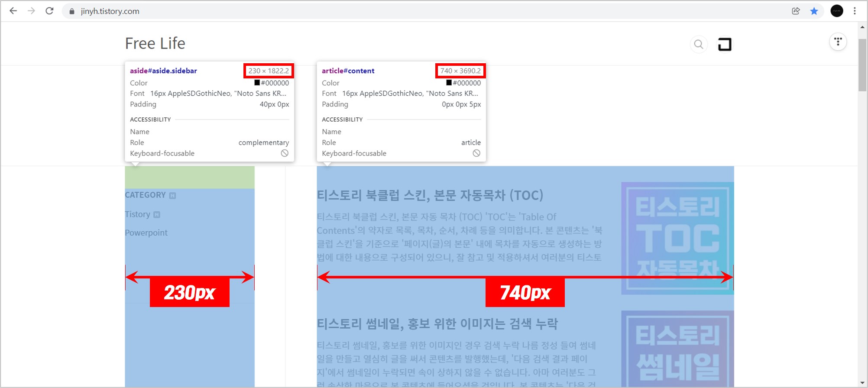This screenshot has width=868, height=388.
Task: Click the blog search magnifier icon
Action: pos(699,44)
